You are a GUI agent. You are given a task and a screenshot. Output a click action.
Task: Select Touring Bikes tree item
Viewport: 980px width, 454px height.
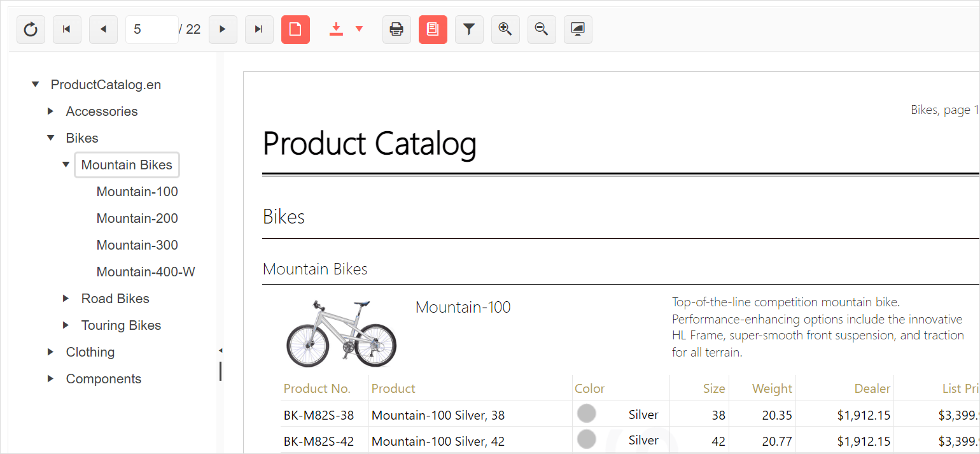pyautogui.click(x=121, y=325)
